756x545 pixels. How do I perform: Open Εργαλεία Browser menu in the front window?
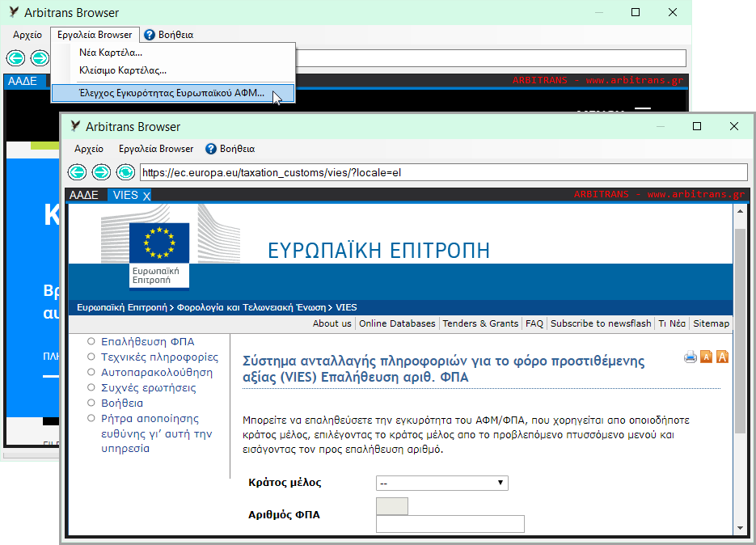point(156,149)
